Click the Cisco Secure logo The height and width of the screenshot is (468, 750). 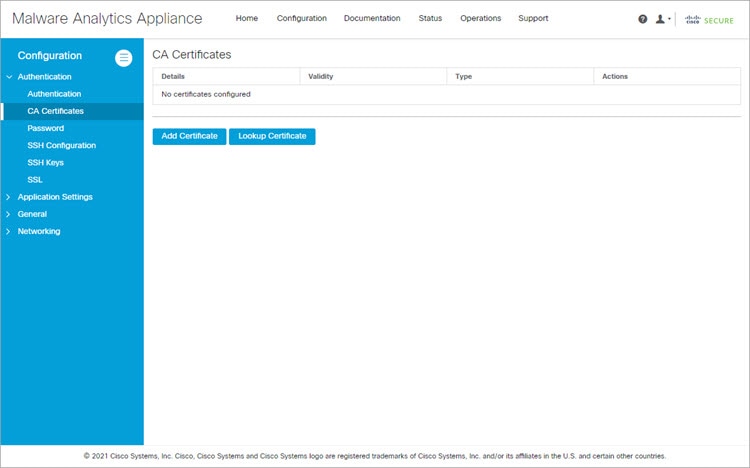tap(709, 20)
